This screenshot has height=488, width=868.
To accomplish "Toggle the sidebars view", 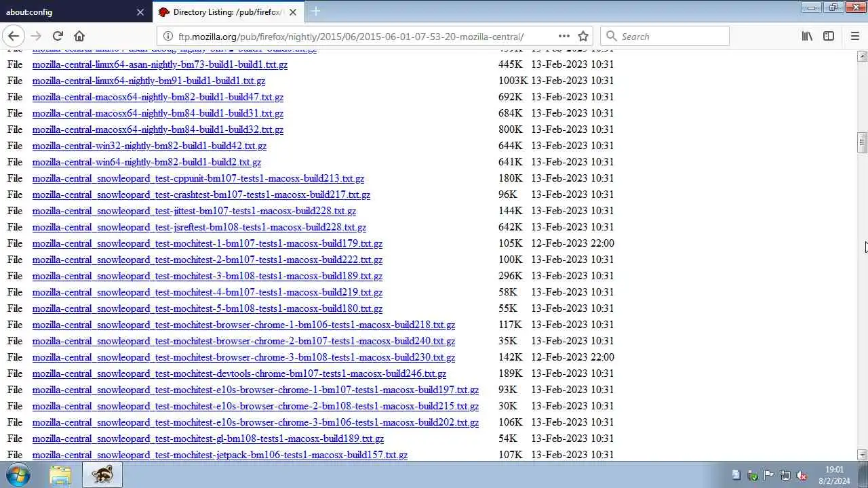I will point(829,36).
